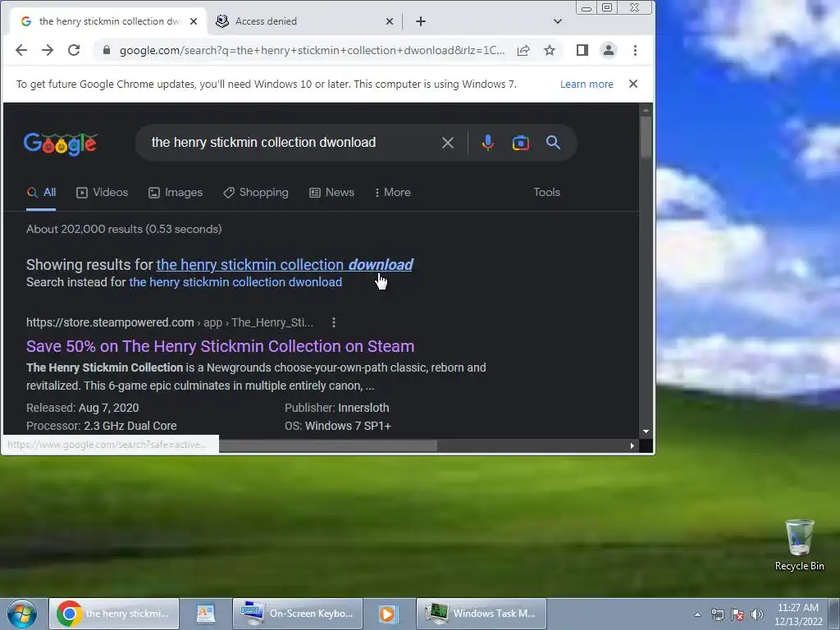This screenshot has height=630, width=840.
Task: Switch to News results
Action: (x=331, y=192)
